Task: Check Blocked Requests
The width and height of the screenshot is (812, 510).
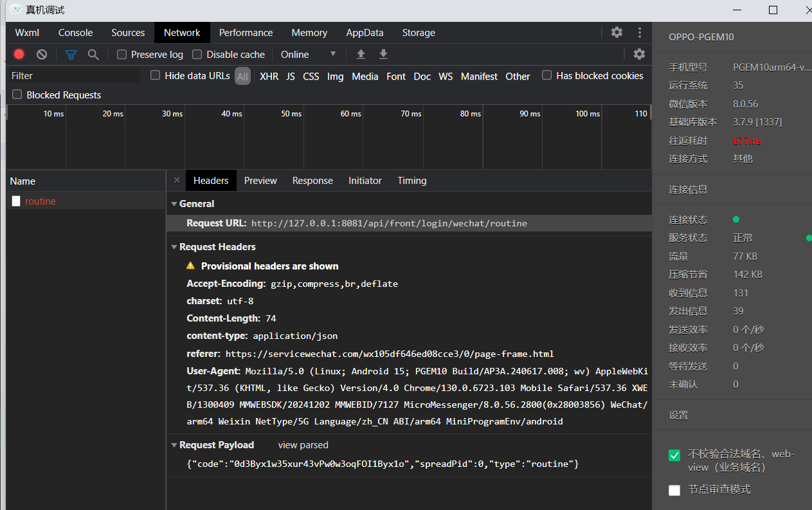Action: (x=17, y=95)
